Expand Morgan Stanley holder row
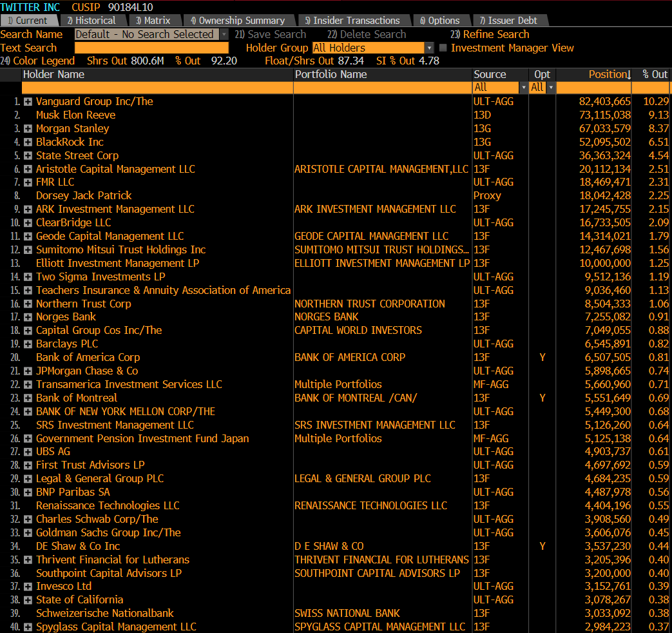Screen dimensions: 672x633 pyautogui.click(x=28, y=129)
